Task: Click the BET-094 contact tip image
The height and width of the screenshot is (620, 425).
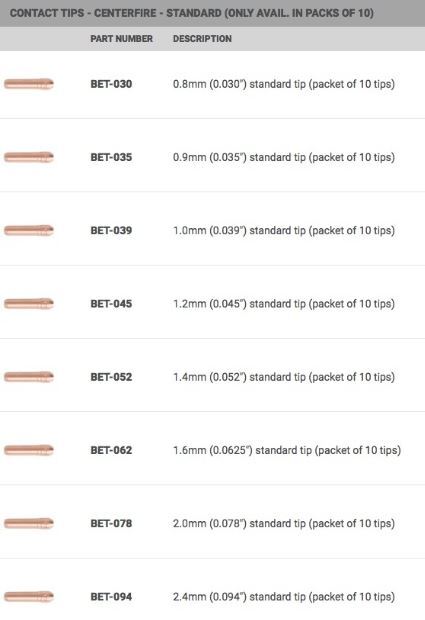Action: coord(29,596)
